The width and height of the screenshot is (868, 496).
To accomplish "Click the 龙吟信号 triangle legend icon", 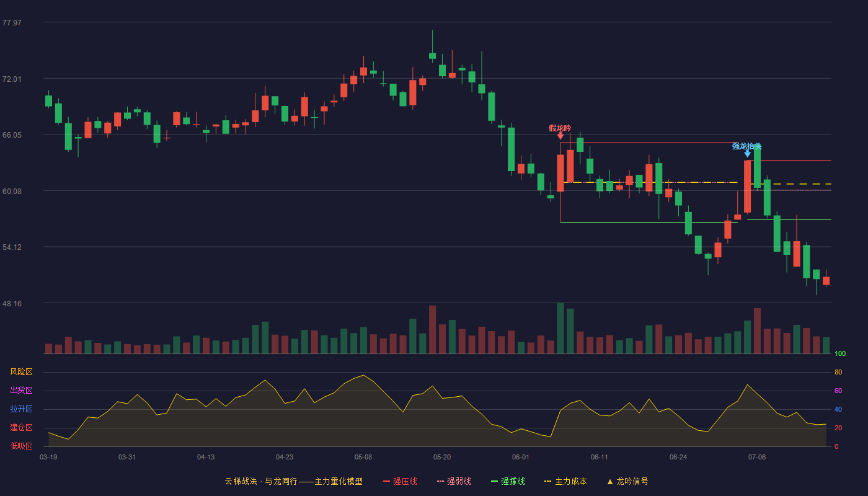I will pos(610,481).
